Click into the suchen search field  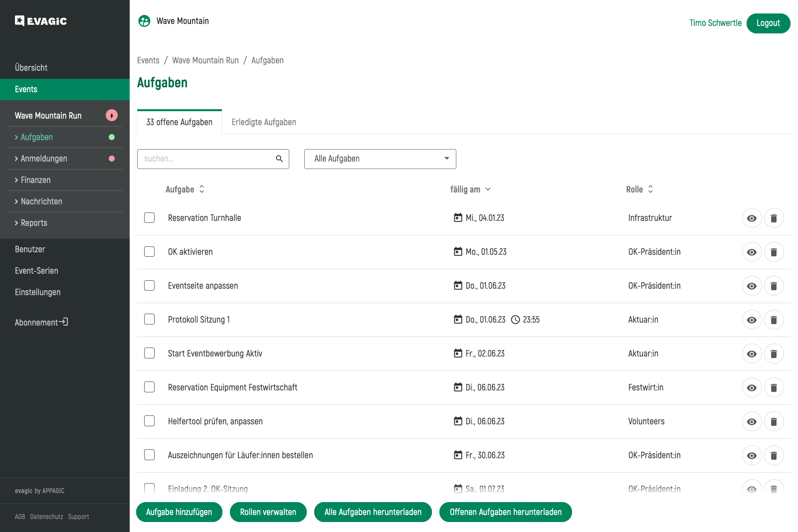207,159
